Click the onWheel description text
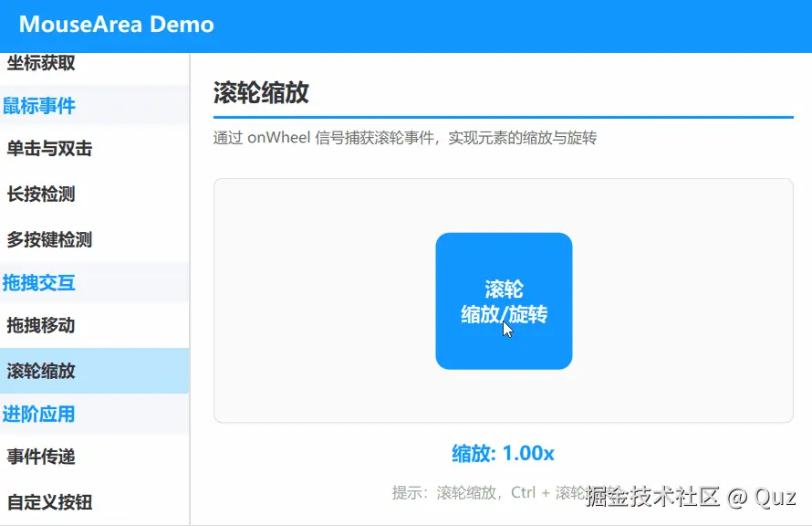 pos(405,137)
